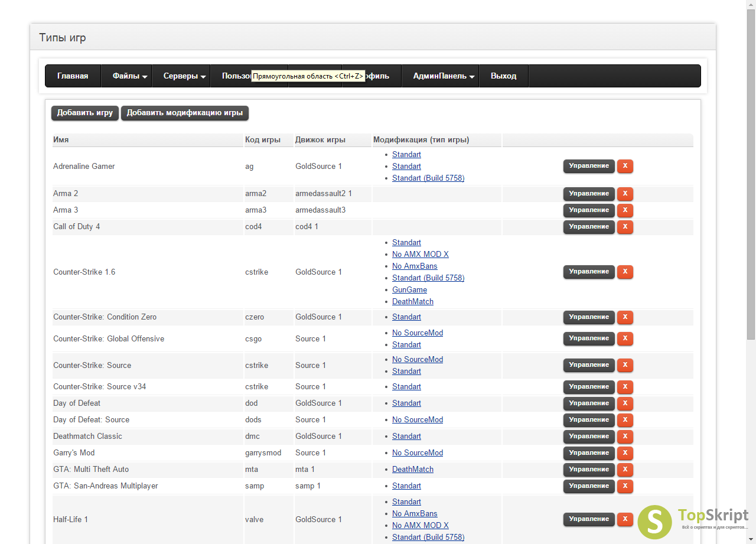Click the Добавить игру button
Screen dimensions: 756x544
pos(85,113)
